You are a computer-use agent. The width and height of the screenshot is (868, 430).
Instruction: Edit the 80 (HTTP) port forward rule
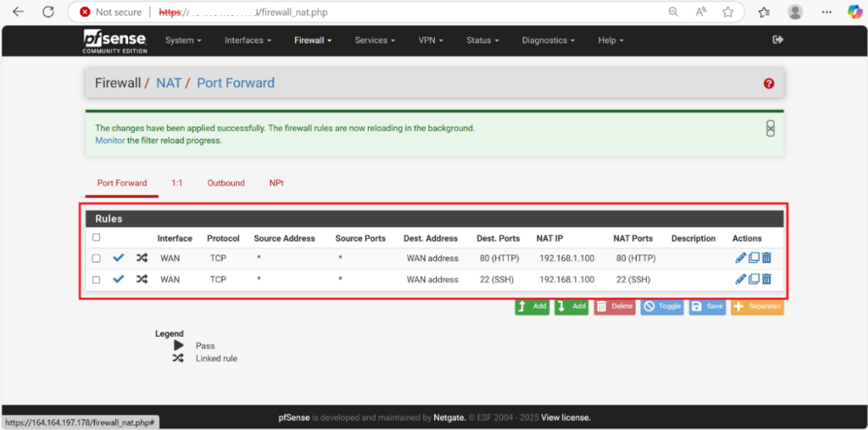click(740, 258)
